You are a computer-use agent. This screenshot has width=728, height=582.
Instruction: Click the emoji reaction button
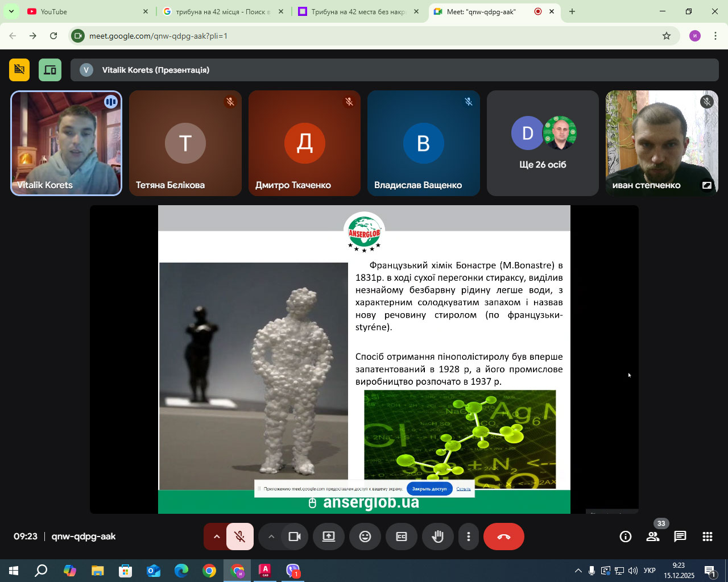tap(365, 537)
